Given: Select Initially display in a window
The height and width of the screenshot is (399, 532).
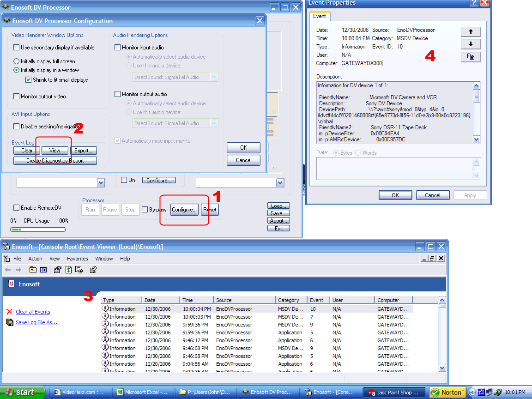Looking at the screenshot, I should pyautogui.click(x=16, y=70).
